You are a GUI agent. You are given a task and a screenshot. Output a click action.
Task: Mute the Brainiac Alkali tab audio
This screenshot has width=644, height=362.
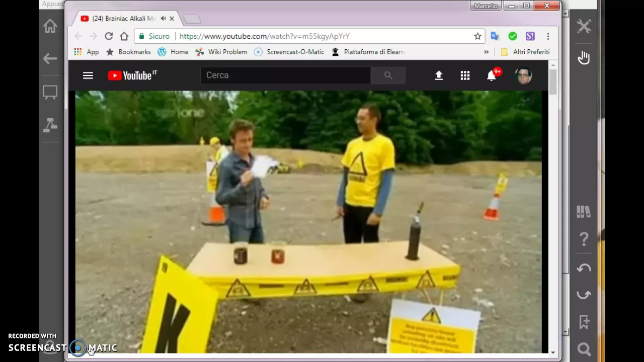[x=163, y=19]
